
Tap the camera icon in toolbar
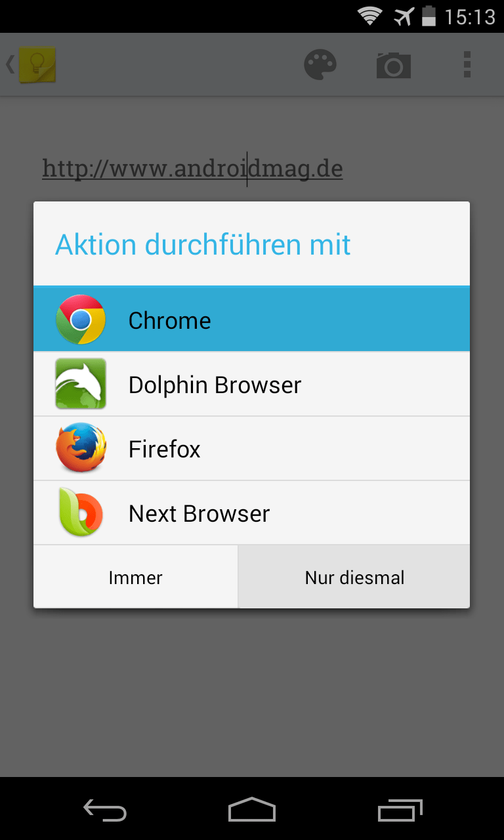tap(394, 65)
